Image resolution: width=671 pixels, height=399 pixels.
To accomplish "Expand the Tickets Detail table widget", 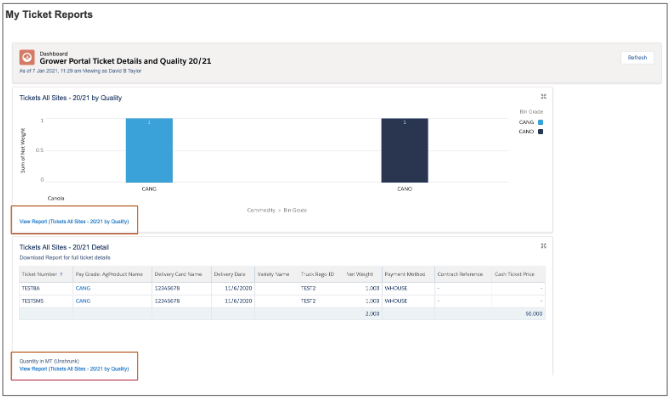I will [543, 246].
